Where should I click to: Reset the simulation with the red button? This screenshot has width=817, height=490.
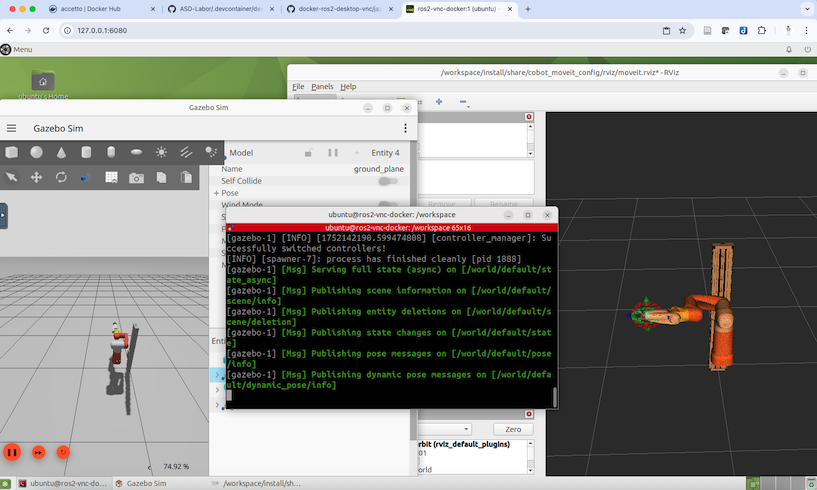(63, 452)
